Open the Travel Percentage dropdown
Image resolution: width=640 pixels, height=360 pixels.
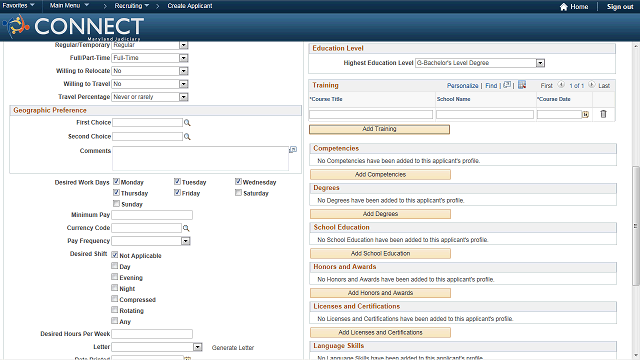tap(184, 97)
